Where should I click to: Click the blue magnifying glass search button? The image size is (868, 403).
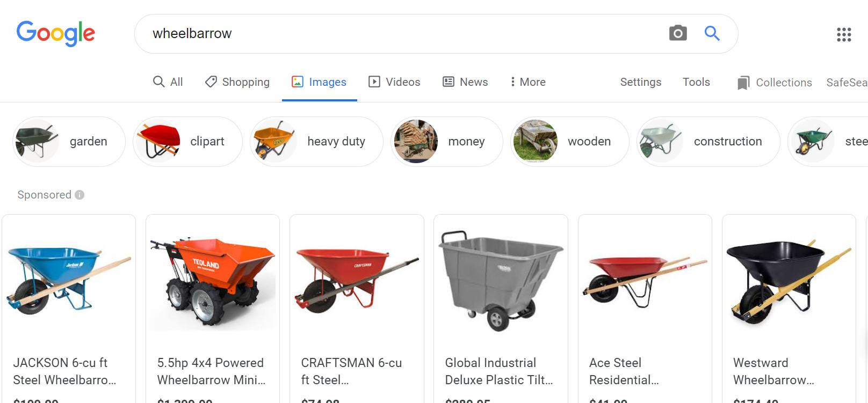(712, 33)
